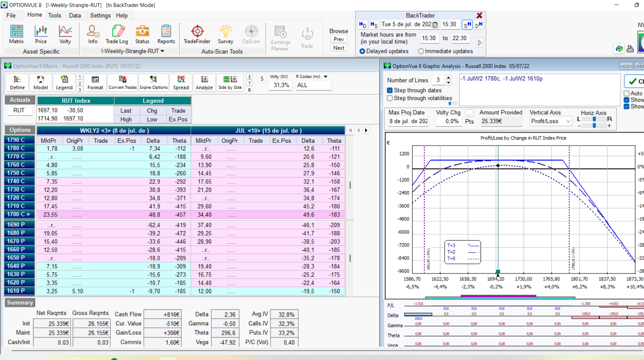Click the Legend icon in Matrix toolbar
This screenshot has width=644, height=360.
[x=64, y=82]
